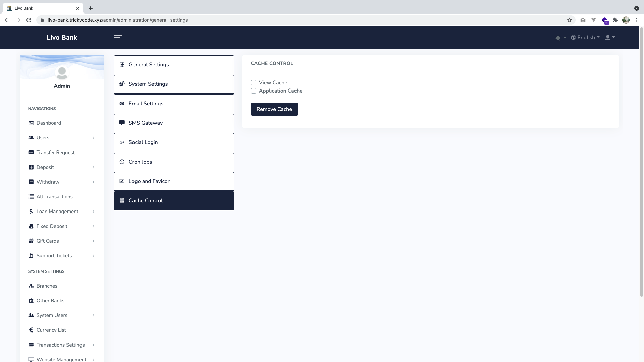Open the English language dropdown
The height and width of the screenshot is (362, 644).
[x=585, y=38]
